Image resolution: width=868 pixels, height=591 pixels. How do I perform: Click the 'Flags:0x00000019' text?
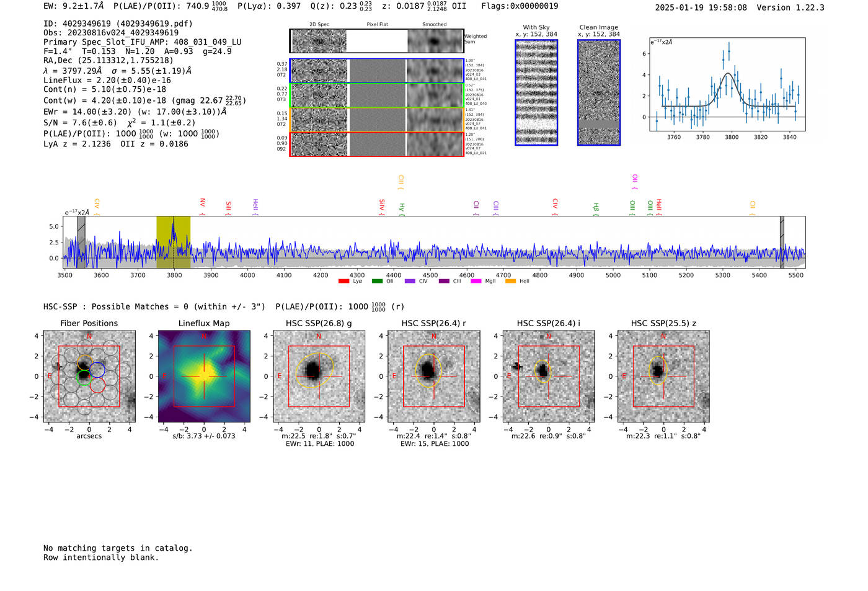pyautogui.click(x=520, y=6)
